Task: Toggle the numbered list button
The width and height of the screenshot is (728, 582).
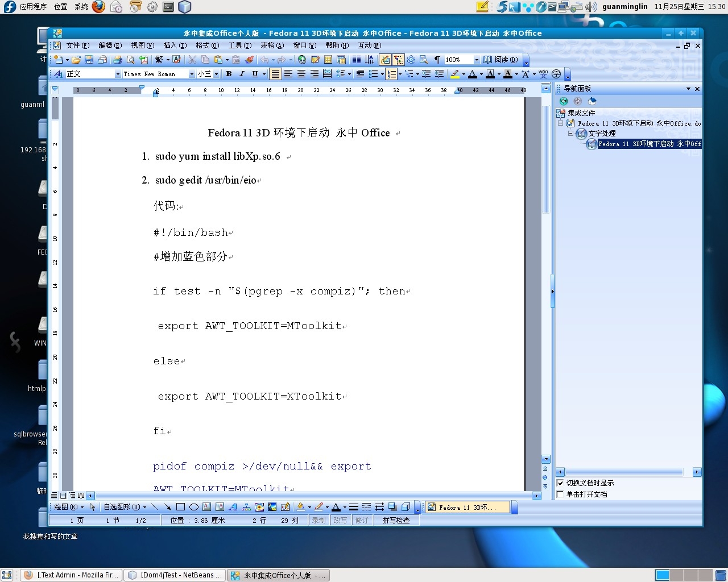Action: pos(391,74)
